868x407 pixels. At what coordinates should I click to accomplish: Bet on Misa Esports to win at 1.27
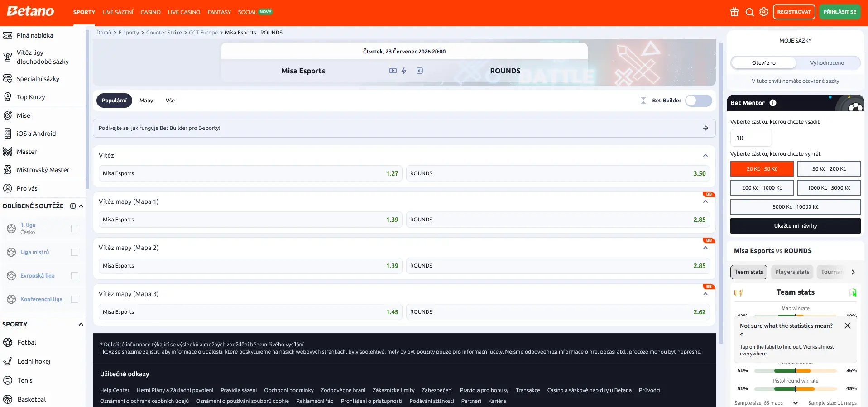[250, 173]
